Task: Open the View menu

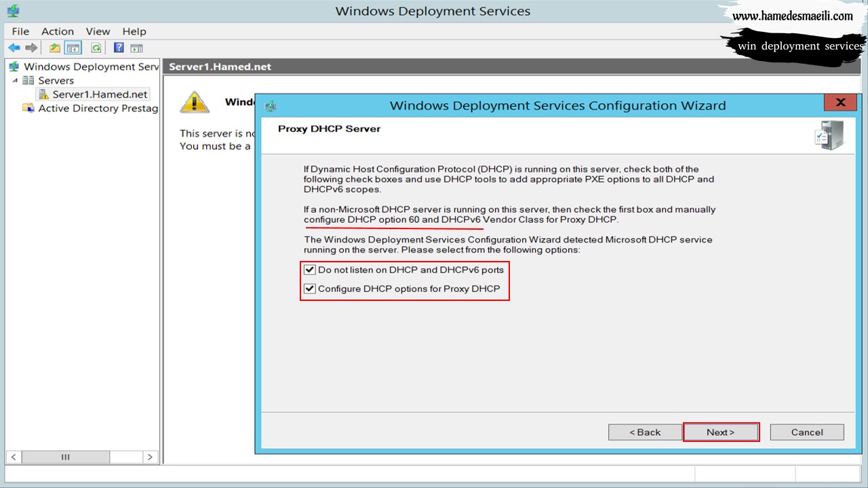Action: point(98,31)
